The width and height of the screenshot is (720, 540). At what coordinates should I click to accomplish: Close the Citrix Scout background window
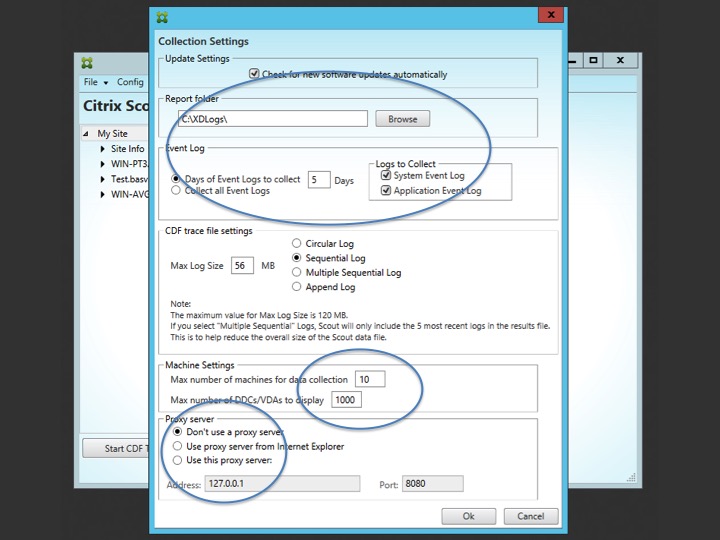(620, 60)
